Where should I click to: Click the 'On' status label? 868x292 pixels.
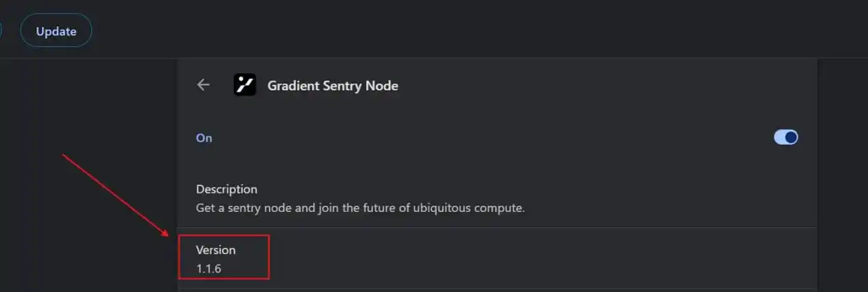click(x=204, y=138)
